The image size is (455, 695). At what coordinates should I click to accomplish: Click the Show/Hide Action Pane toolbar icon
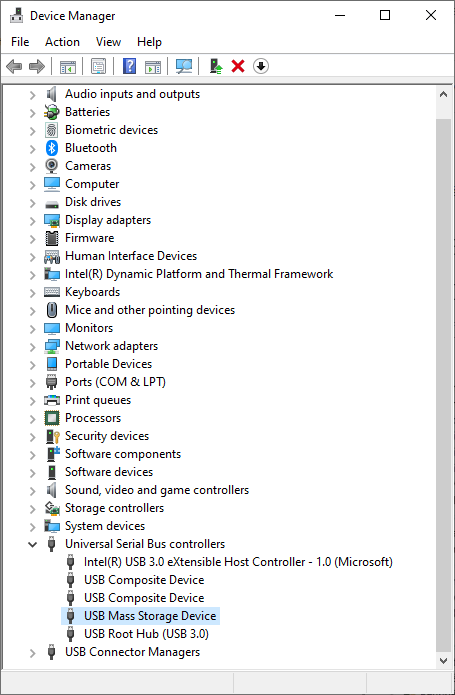click(x=153, y=66)
